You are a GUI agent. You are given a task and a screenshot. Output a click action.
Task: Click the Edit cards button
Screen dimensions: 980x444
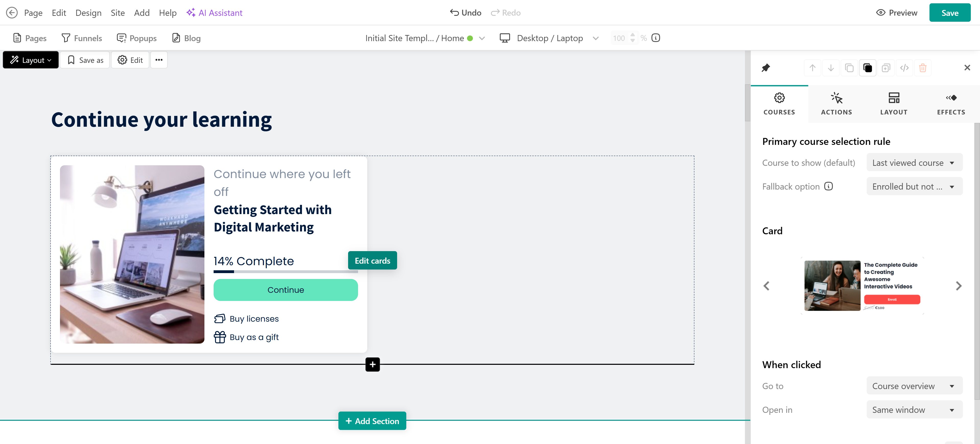coord(372,261)
